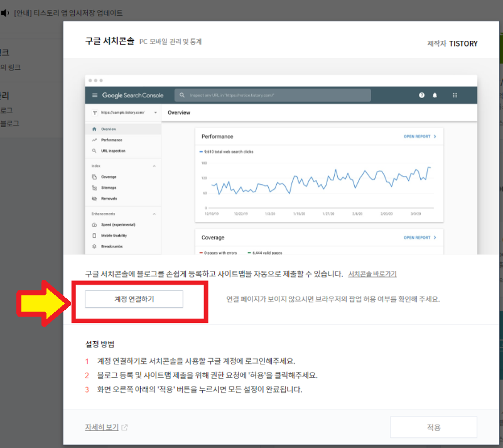The height and width of the screenshot is (448, 503).
Task: Open the 자세히 보기 link
Action: point(102,427)
